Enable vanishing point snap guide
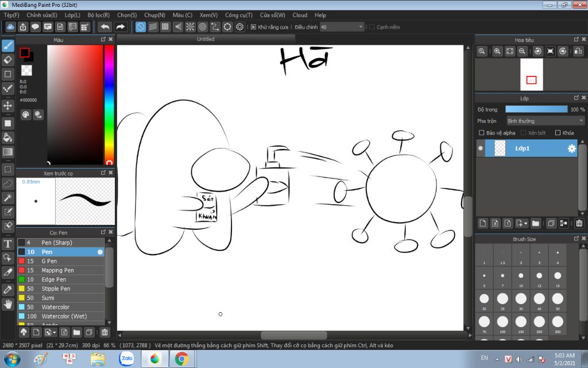The height and width of the screenshot is (368, 588). pyautogui.click(x=178, y=27)
